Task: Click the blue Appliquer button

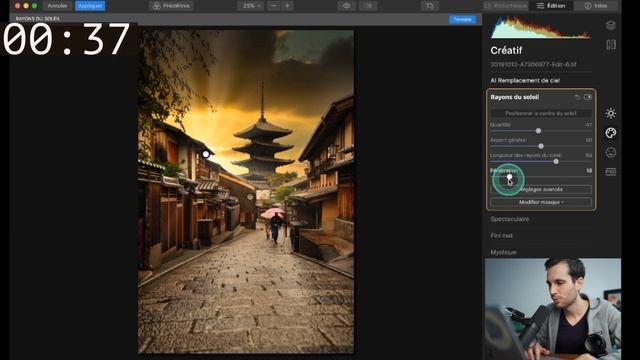Action: [x=90, y=6]
